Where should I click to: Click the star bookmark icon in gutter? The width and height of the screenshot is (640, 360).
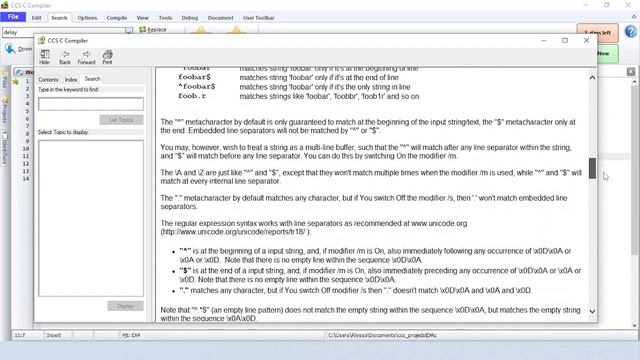coord(16,82)
